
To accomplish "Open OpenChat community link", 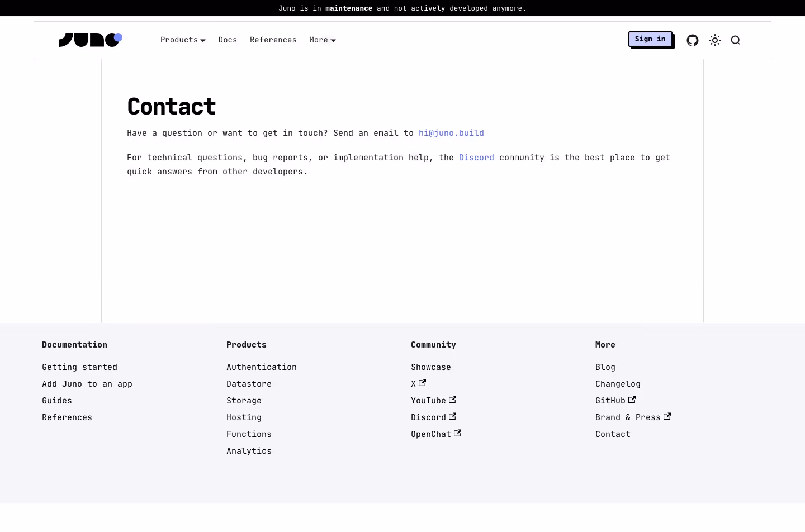I will click(436, 434).
